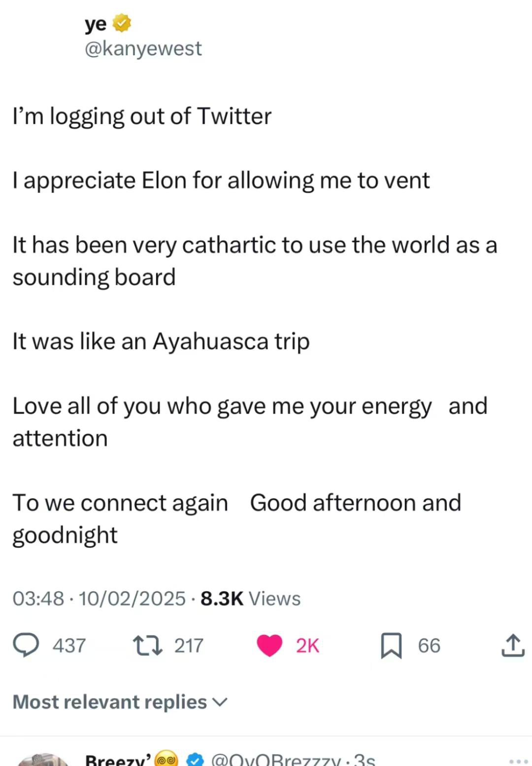532x766 pixels.
Task: Show the 2K likes count
Action: [x=307, y=646]
